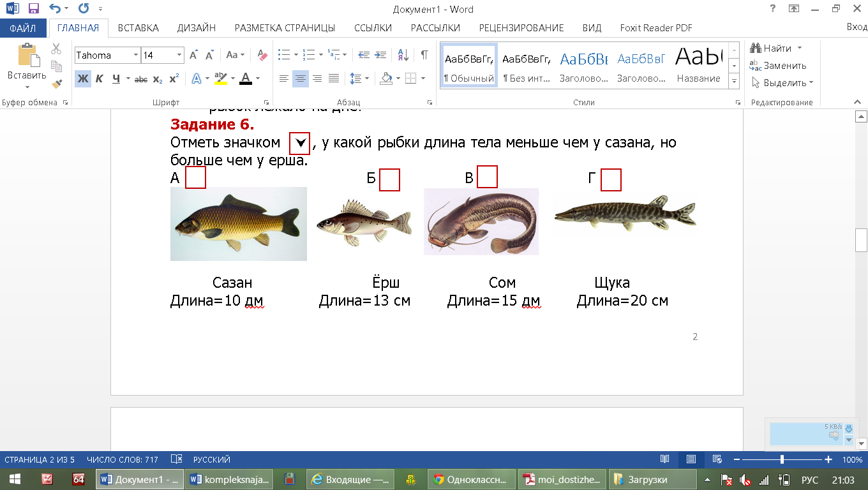Show paragraph marks with the ¶ icon
The width and height of the screenshot is (868, 490).
(x=424, y=56)
